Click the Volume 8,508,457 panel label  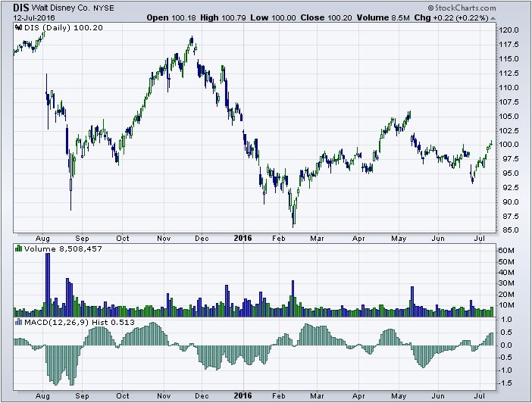(x=63, y=248)
